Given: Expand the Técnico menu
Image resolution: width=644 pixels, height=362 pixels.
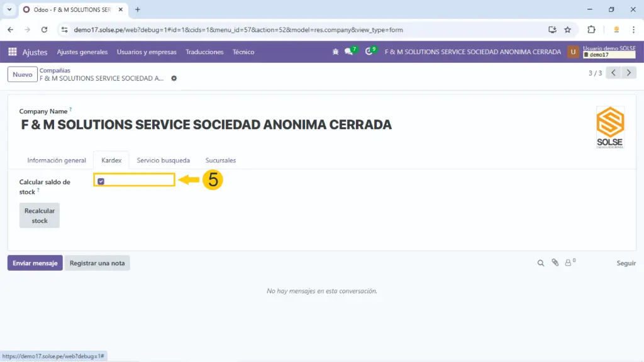Looking at the screenshot, I should (x=243, y=52).
